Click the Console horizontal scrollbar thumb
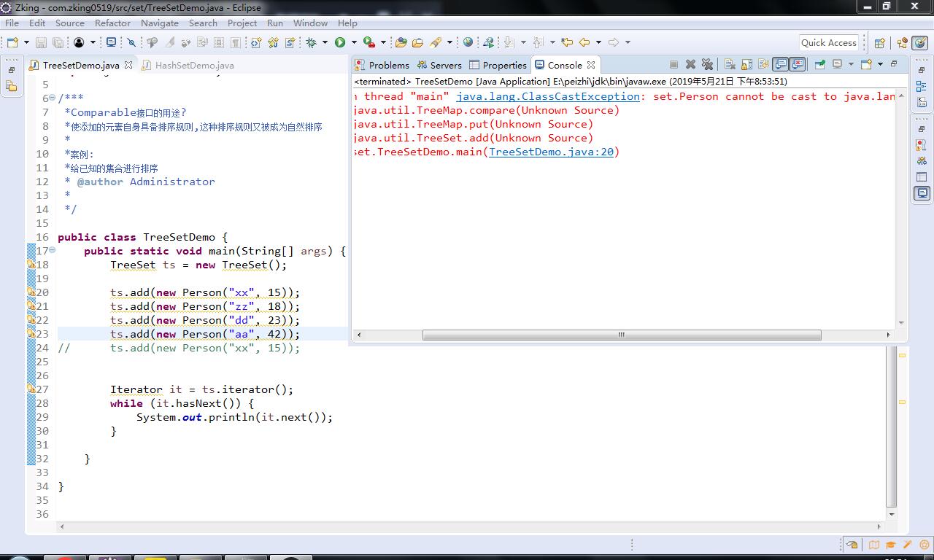Image resolution: width=934 pixels, height=560 pixels. point(622,335)
